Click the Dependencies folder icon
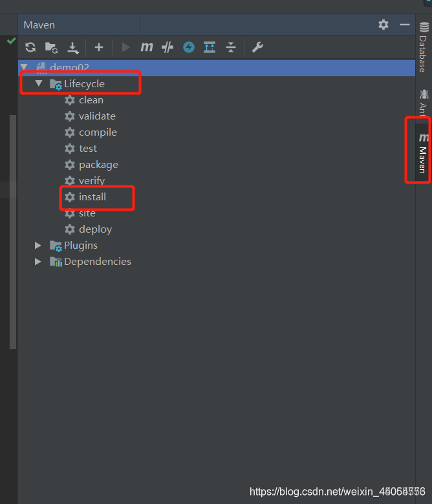The height and width of the screenshot is (504, 432). coord(56,262)
